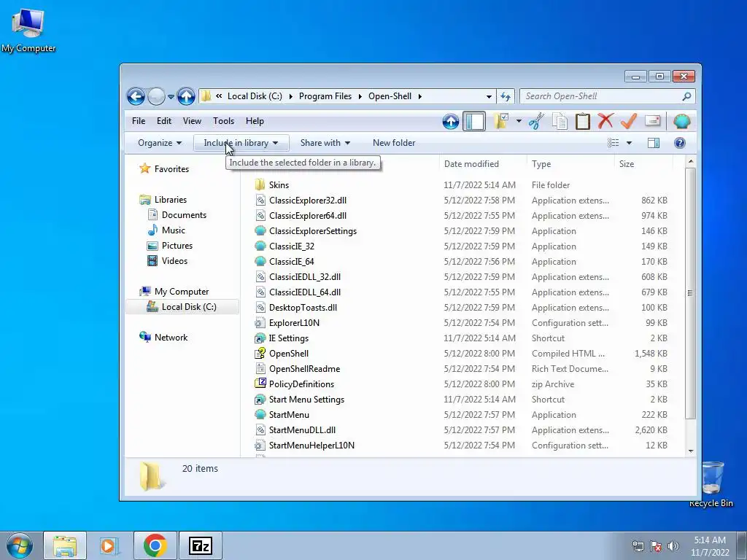Image resolution: width=747 pixels, height=560 pixels.
Task: Open the Include in library dropdown
Action: 241,143
